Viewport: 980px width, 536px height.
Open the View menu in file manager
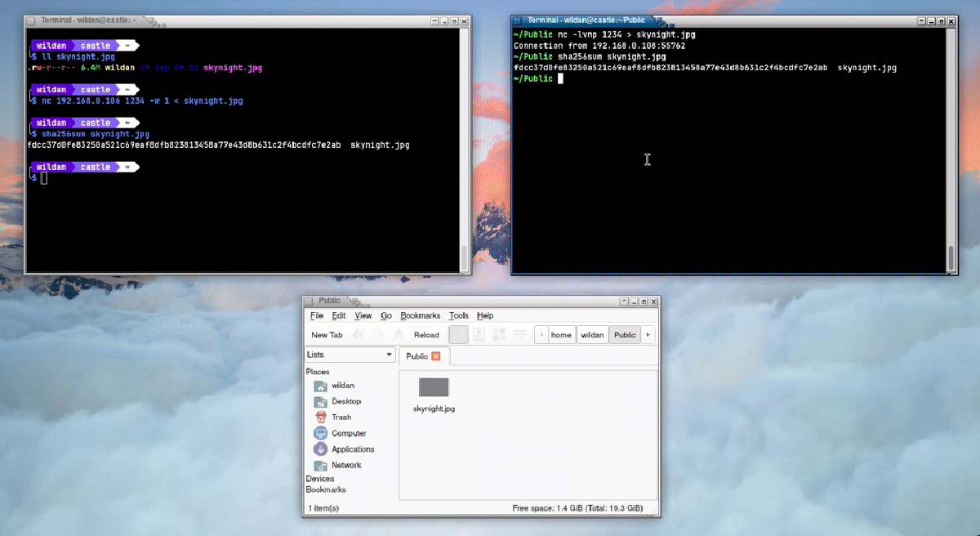tap(363, 315)
